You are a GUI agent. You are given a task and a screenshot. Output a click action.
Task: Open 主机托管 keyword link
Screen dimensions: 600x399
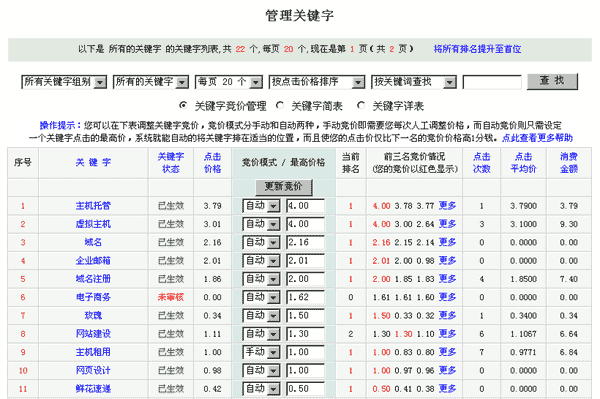[x=93, y=206]
